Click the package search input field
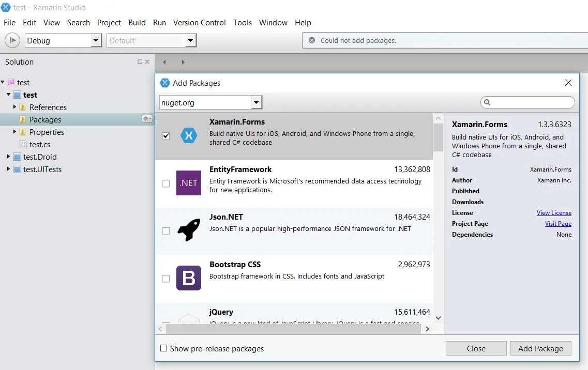This screenshot has height=370, width=588. pos(527,102)
